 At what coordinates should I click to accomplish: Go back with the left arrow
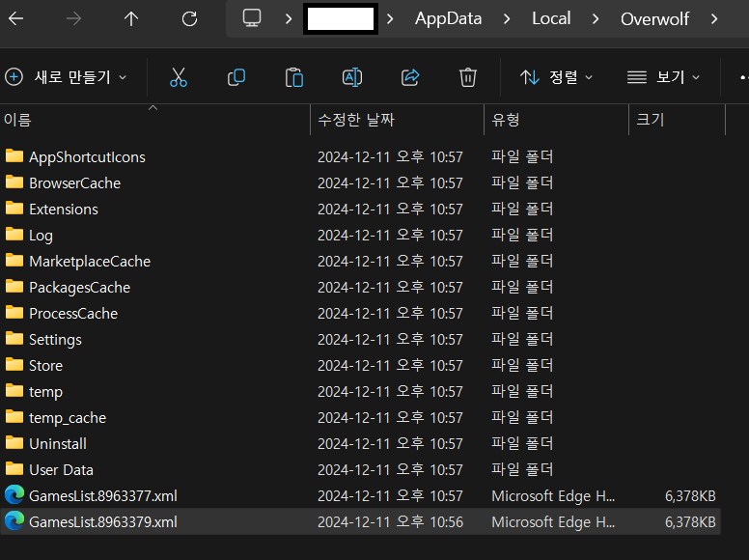[15, 18]
